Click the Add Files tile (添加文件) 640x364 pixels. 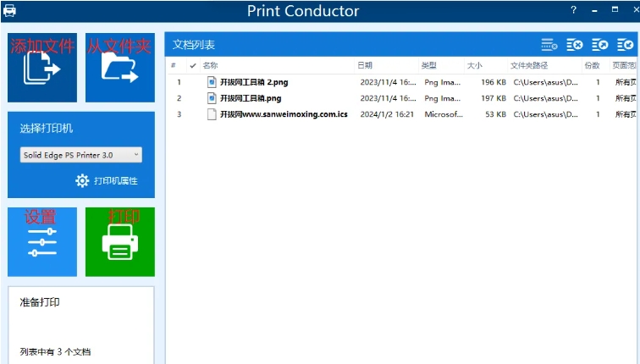click(42, 68)
